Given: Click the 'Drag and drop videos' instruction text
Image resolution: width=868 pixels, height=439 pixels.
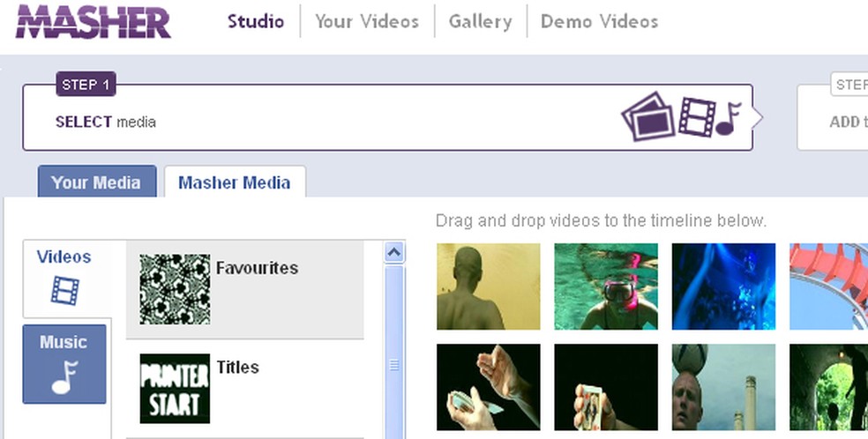Looking at the screenshot, I should (602, 220).
